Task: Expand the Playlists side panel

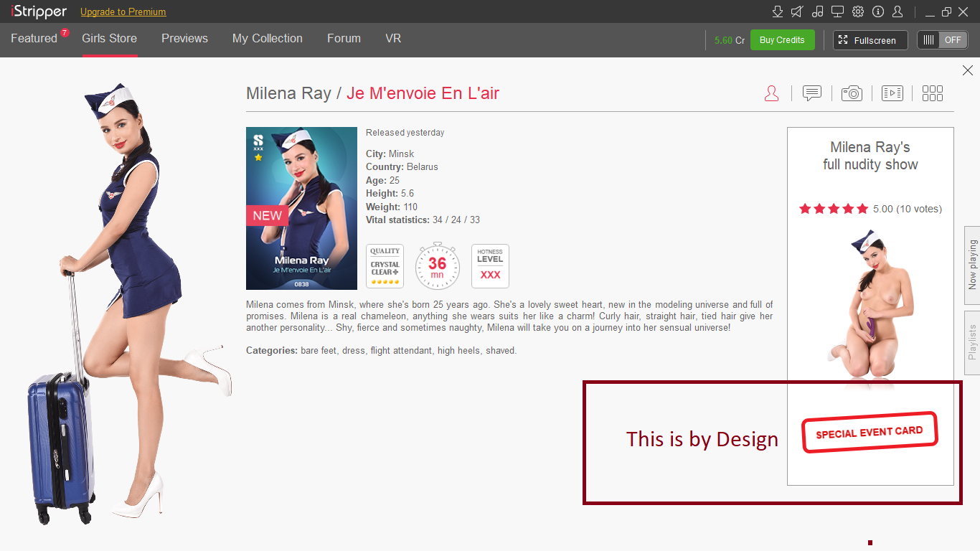Action: [972, 342]
